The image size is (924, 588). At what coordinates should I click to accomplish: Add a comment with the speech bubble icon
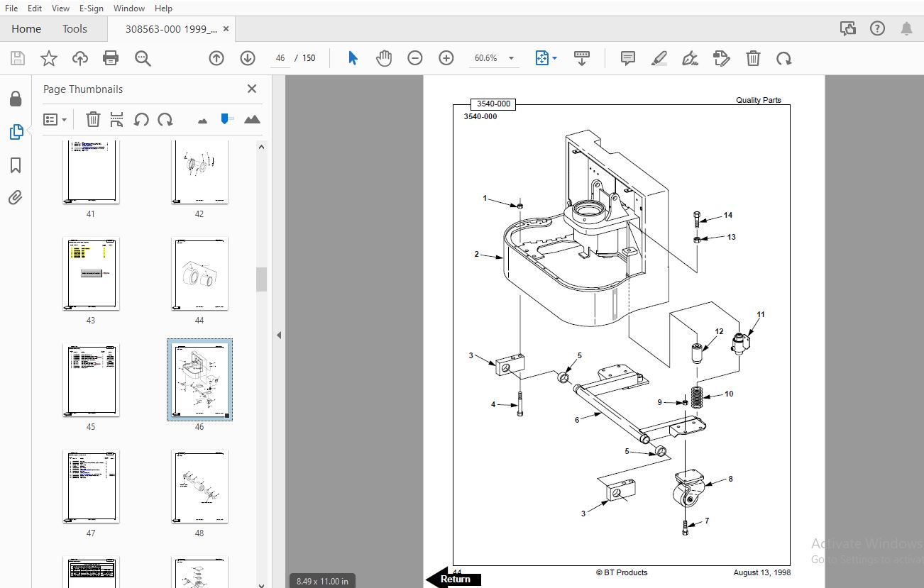(x=628, y=58)
